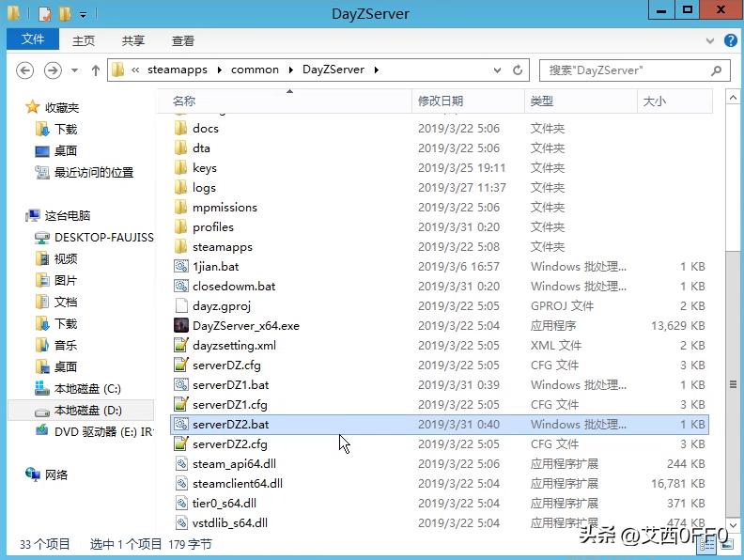Click the serverDZ.cfg file icon

click(x=180, y=365)
